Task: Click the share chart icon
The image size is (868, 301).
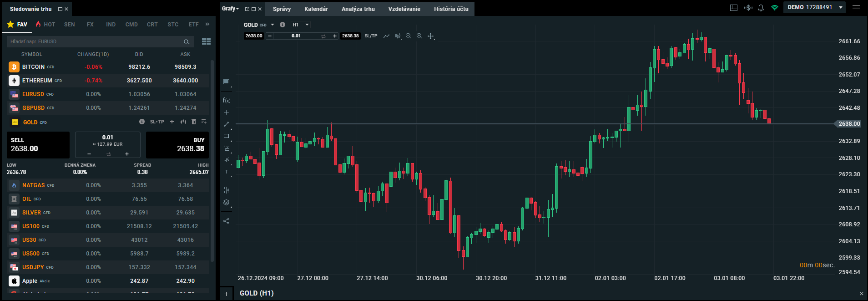Action: point(227,221)
